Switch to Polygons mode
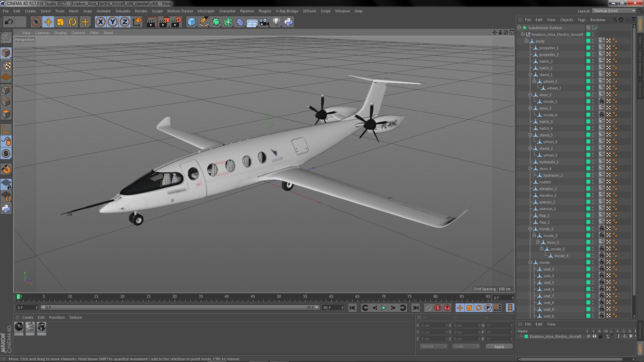This screenshot has width=644, height=362. point(6,114)
